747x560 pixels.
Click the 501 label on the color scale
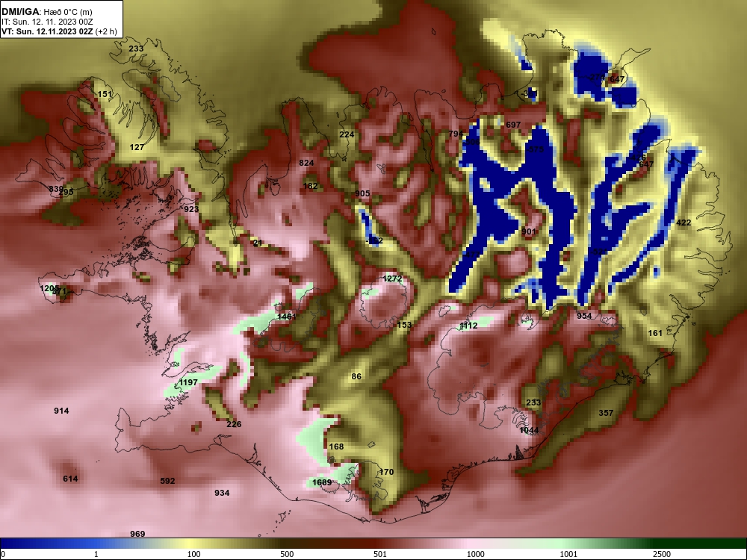(x=379, y=554)
